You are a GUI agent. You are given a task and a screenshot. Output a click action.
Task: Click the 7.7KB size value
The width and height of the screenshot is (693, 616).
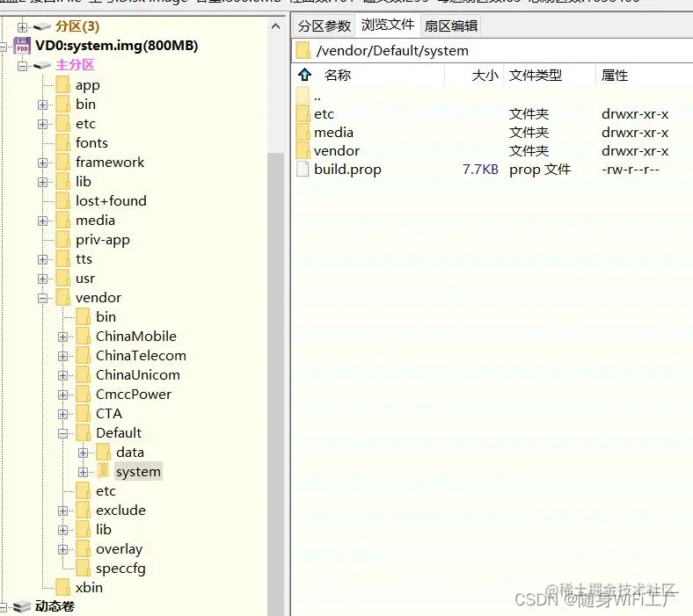tap(480, 170)
